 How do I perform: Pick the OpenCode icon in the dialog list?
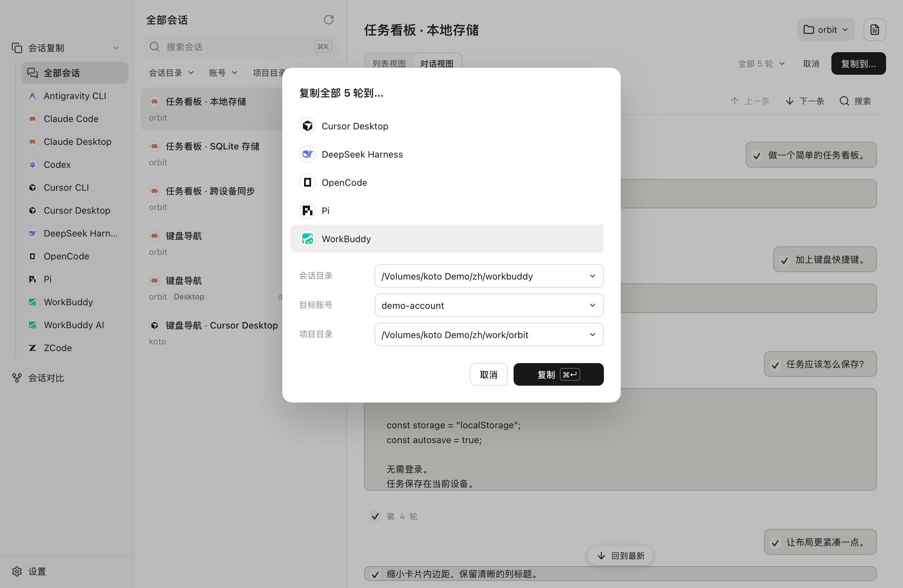point(307,182)
